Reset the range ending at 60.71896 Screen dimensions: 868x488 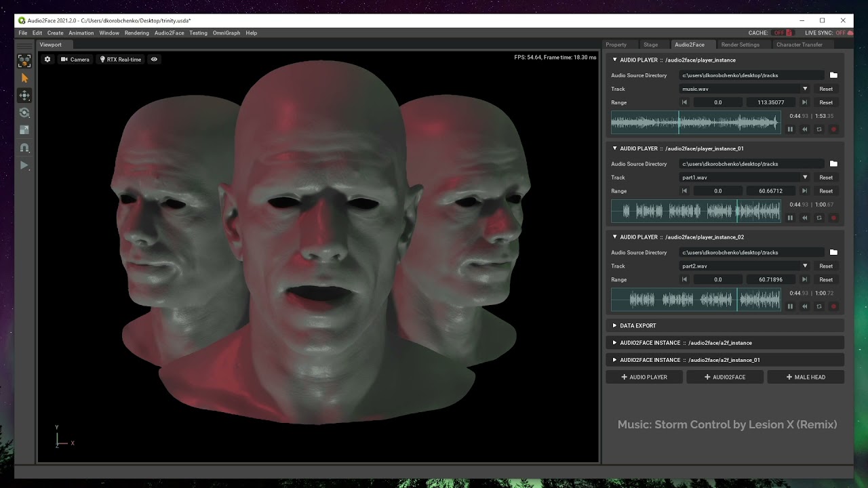(826, 279)
